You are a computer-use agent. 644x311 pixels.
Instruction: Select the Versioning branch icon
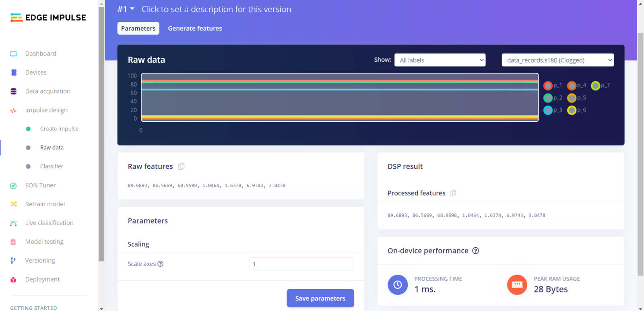[x=13, y=261]
